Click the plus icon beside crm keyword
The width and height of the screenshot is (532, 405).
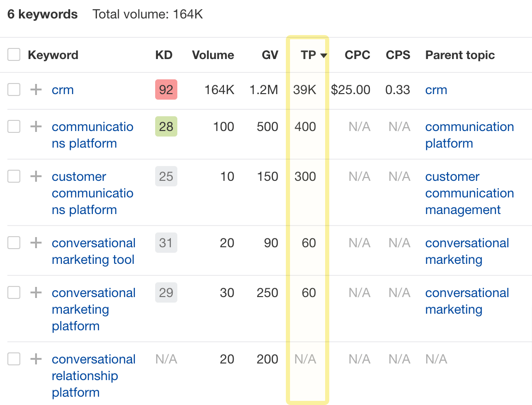[35, 90]
